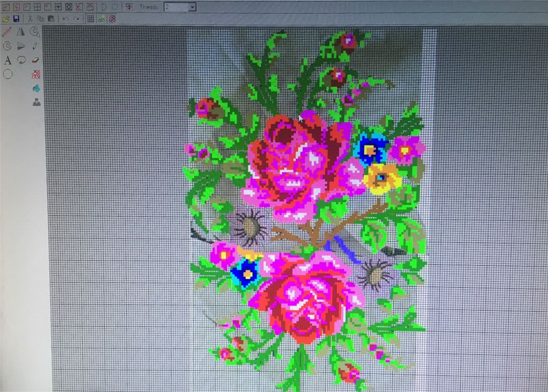
Task: Select the Pencil drawing tool
Action: click(x=34, y=46)
